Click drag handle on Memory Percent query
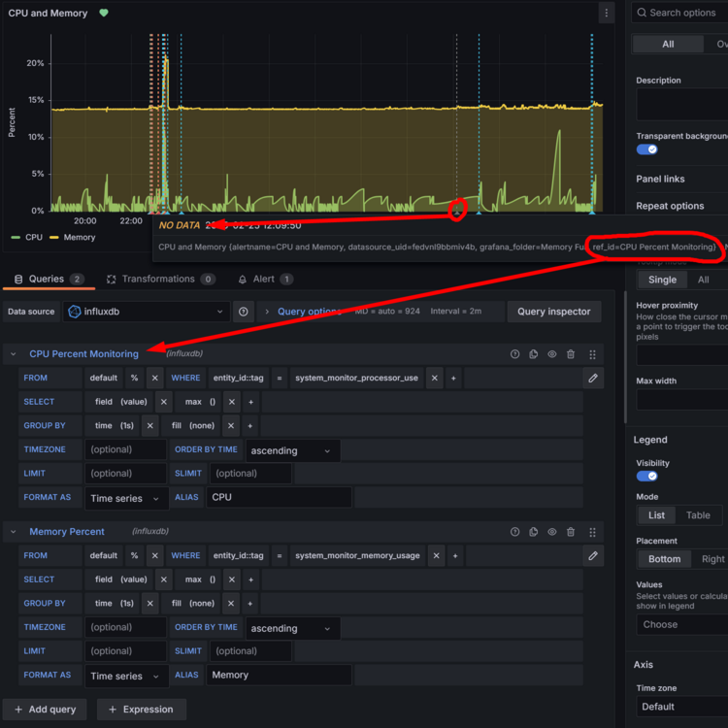The width and height of the screenshot is (728, 728). [592, 532]
